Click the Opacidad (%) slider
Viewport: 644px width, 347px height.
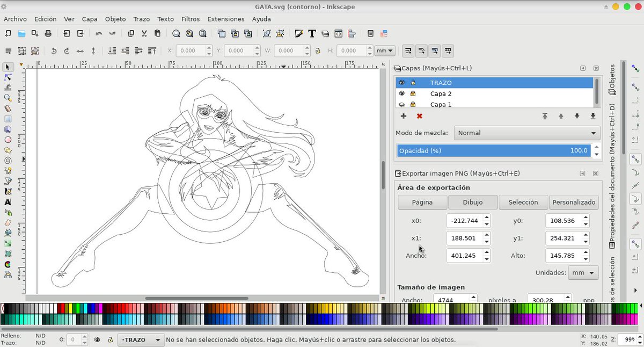pos(494,150)
